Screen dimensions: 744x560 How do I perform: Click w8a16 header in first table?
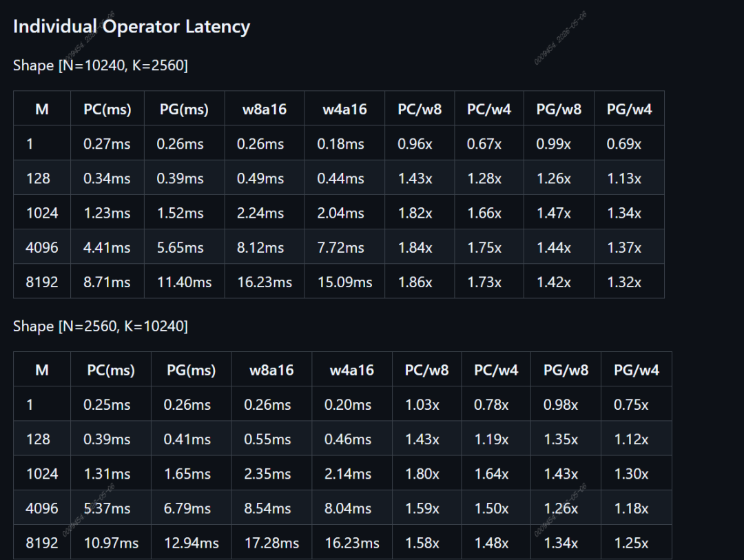(265, 109)
